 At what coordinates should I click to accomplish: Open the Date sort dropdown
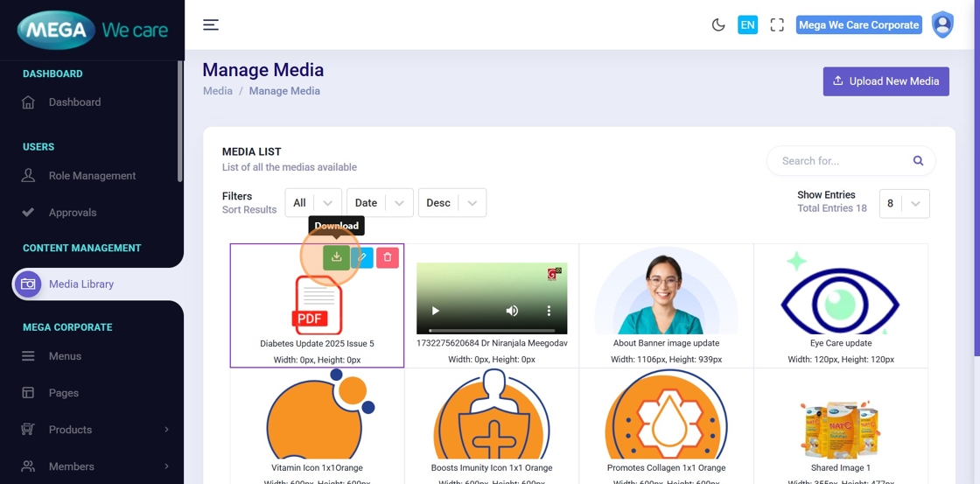pyautogui.click(x=379, y=203)
